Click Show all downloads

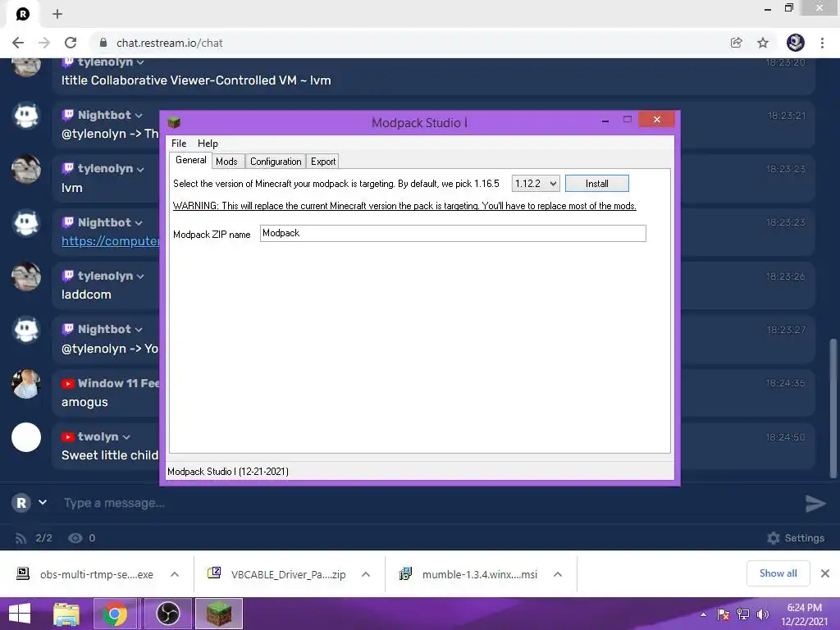[778, 573]
